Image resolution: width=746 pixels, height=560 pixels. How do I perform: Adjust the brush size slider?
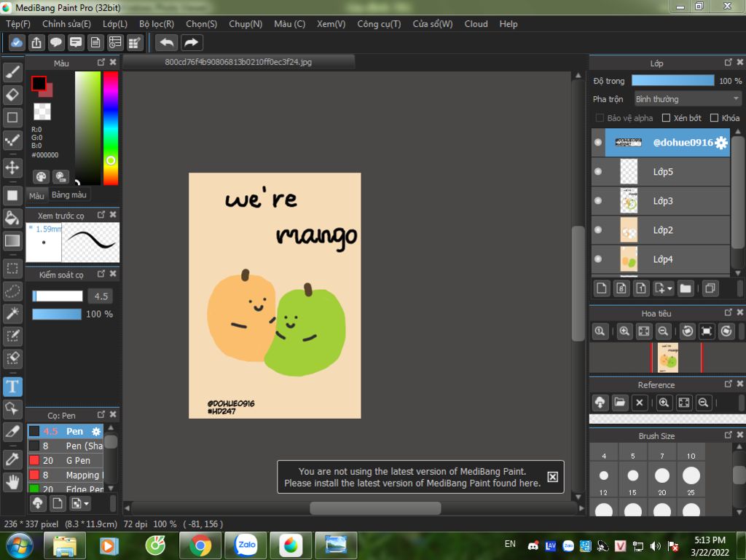pos(58,296)
